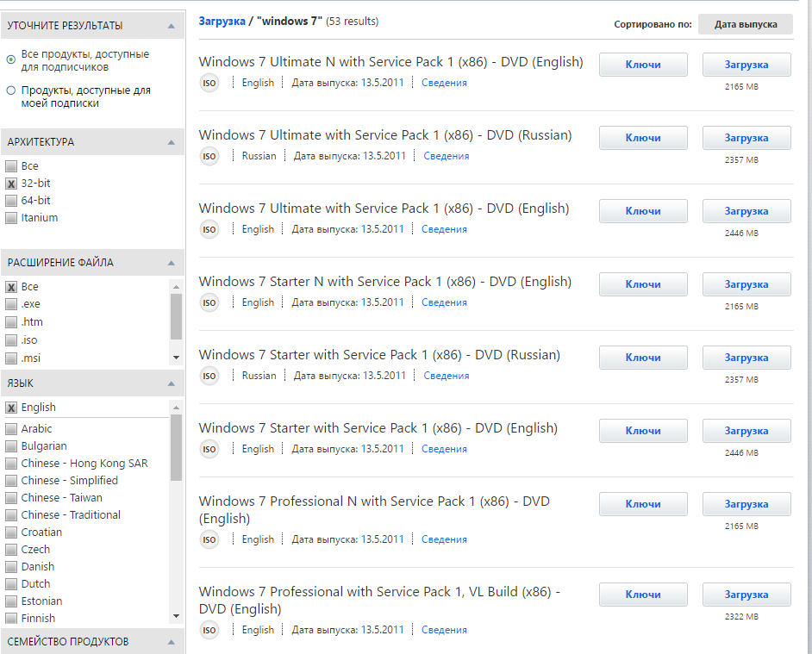Check the Arabic language checkbox
The height and width of the screenshot is (654, 812).
[x=11, y=429]
